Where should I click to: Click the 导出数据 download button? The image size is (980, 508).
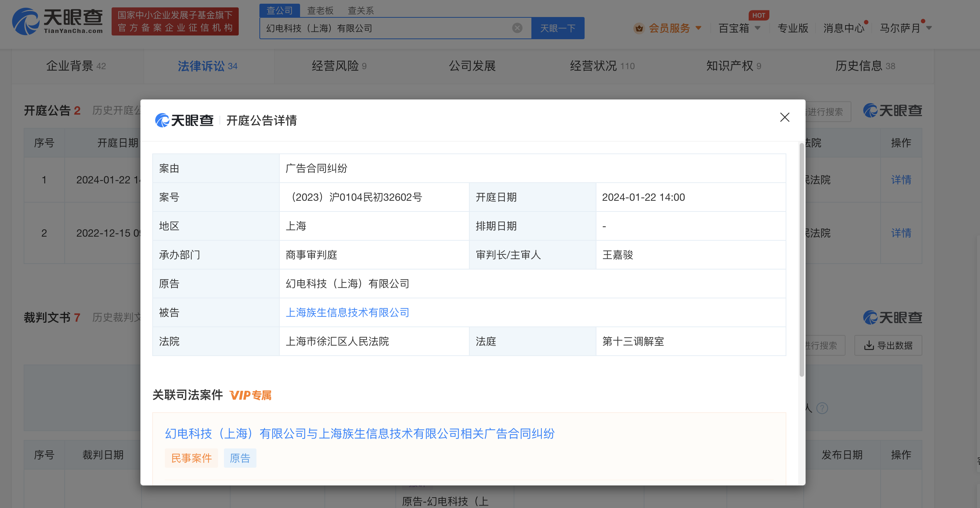click(x=888, y=346)
